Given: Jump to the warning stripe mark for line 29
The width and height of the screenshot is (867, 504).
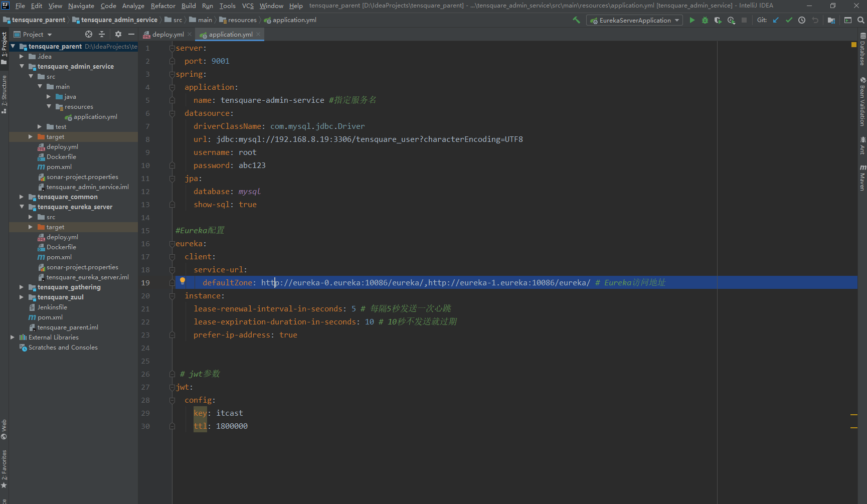Looking at the screenshot, I should tap(854, 415).
